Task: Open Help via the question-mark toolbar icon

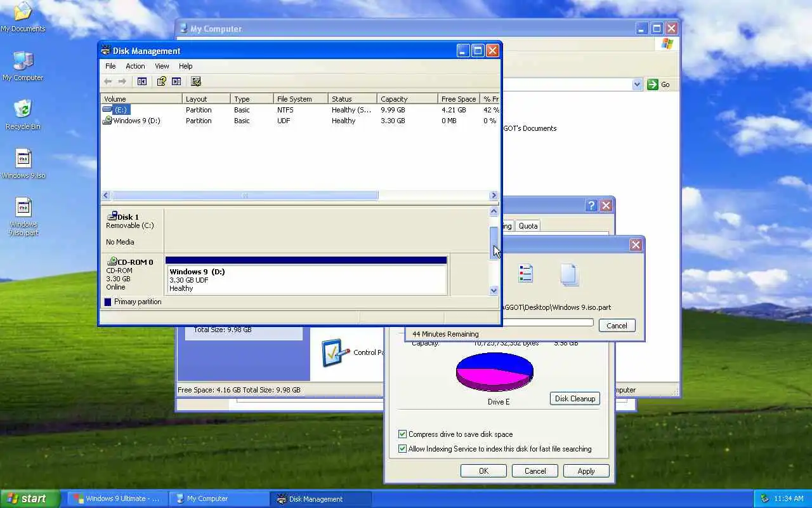Action: pos(161,81)
